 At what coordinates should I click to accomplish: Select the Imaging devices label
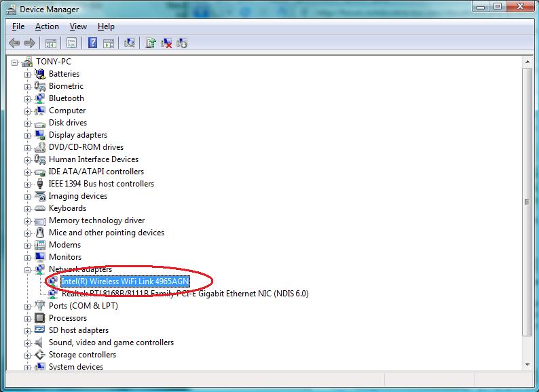click(x=78, y=196)
